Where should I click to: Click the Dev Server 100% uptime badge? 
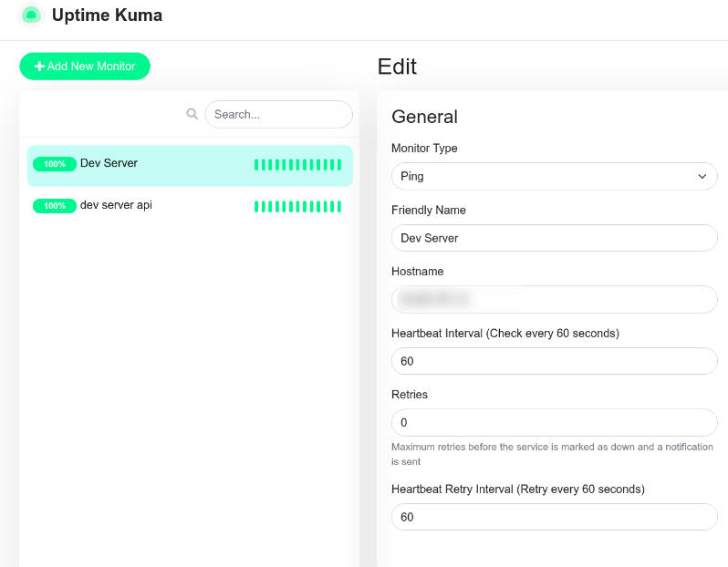coord(55,164)
